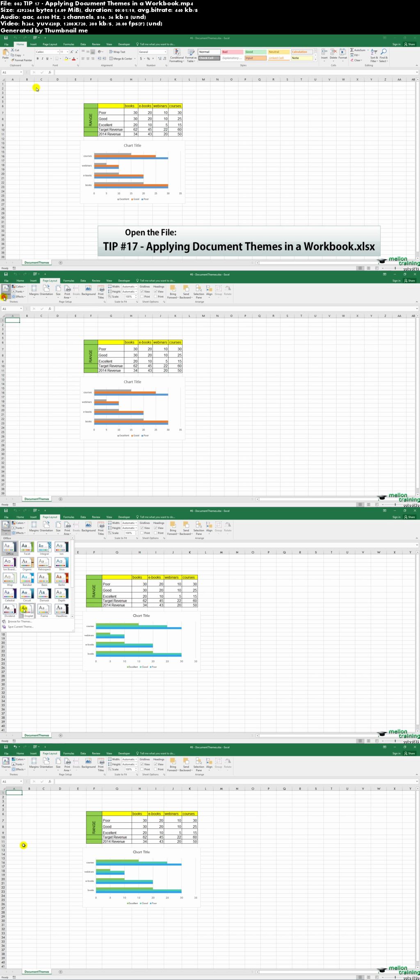Image resolution: width=420 pixels, height=980 pixels.
Task: Select the Berlin theme thumbnail
Action: click(x=62, y=579)
